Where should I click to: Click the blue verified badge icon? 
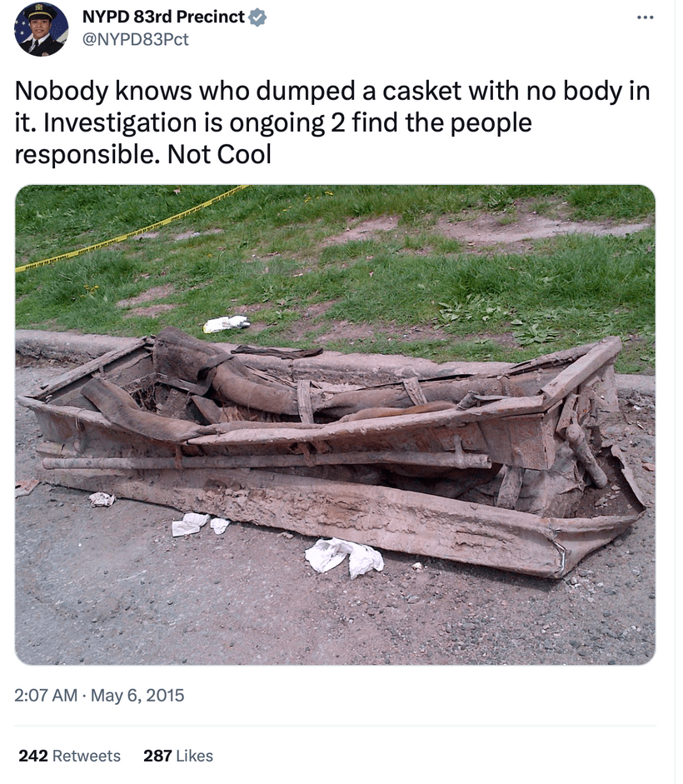click(257, 17)
